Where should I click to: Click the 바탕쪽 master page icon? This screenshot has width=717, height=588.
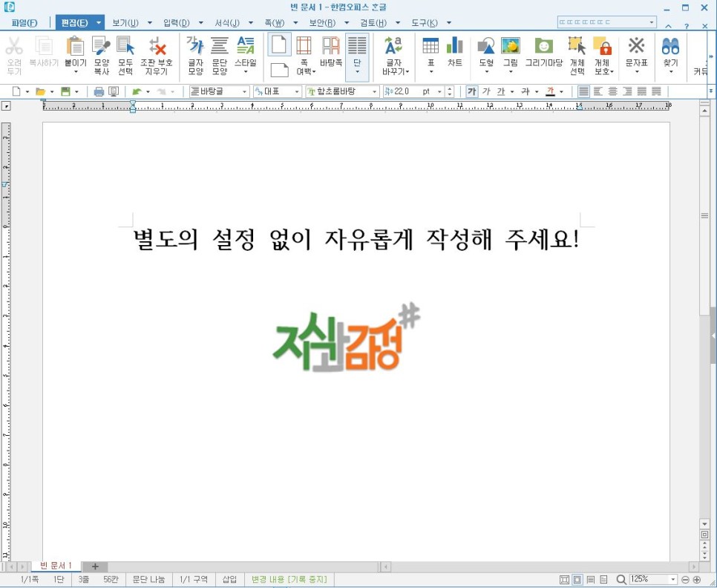[330, 46]
